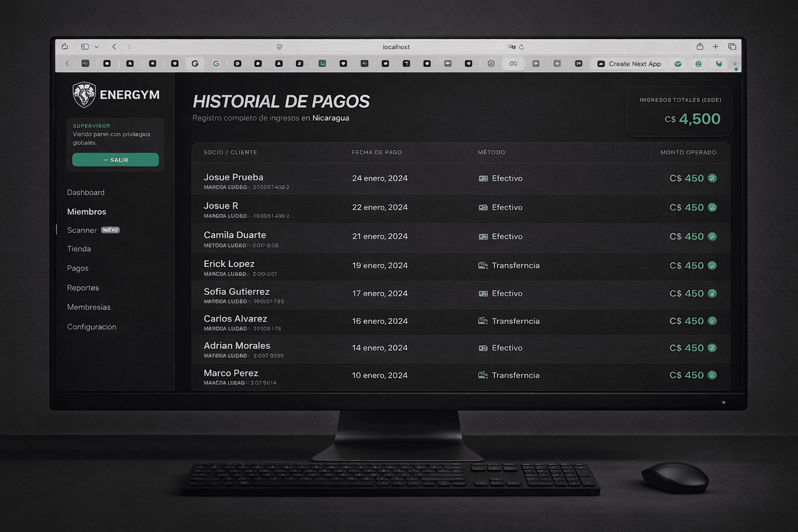The image size is (798, 532).
Task: Click the Transferencia bank icon on Erick Lopez's row
Action: (x=483, y=265)
